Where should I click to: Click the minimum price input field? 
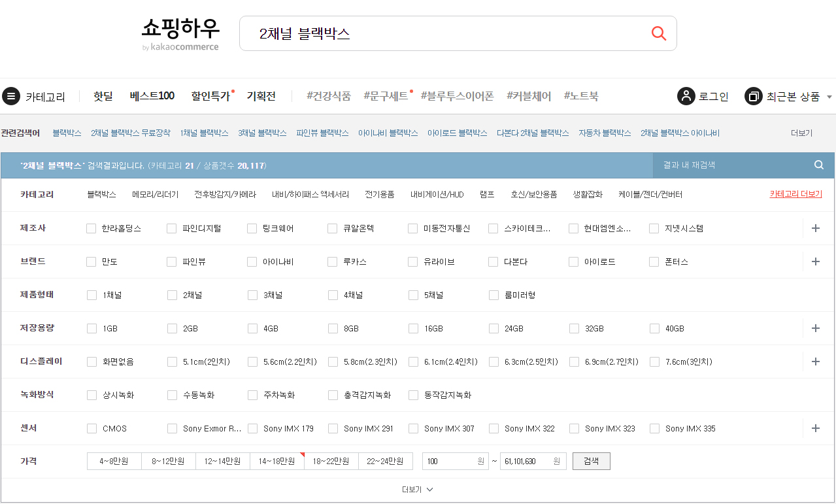456,461
